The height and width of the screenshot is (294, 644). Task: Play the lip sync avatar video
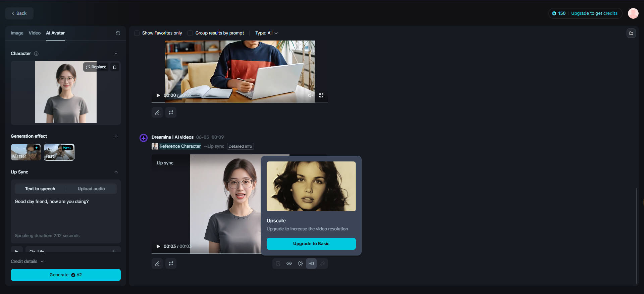(x=158, y=246)
